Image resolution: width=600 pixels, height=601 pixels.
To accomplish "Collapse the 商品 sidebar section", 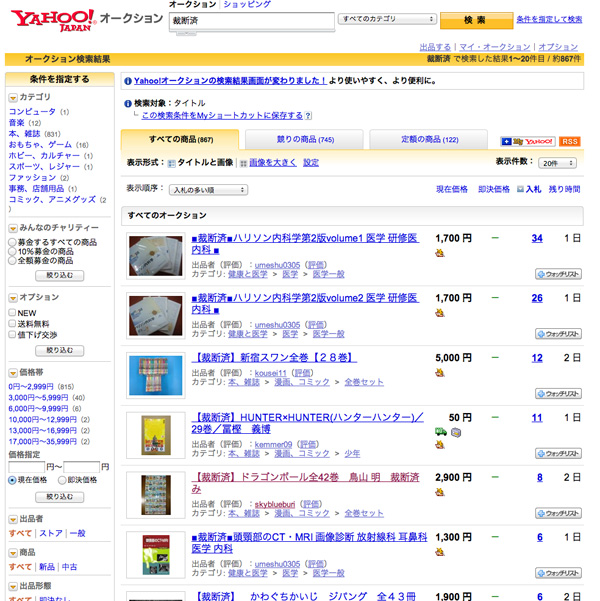I will 13,553.
